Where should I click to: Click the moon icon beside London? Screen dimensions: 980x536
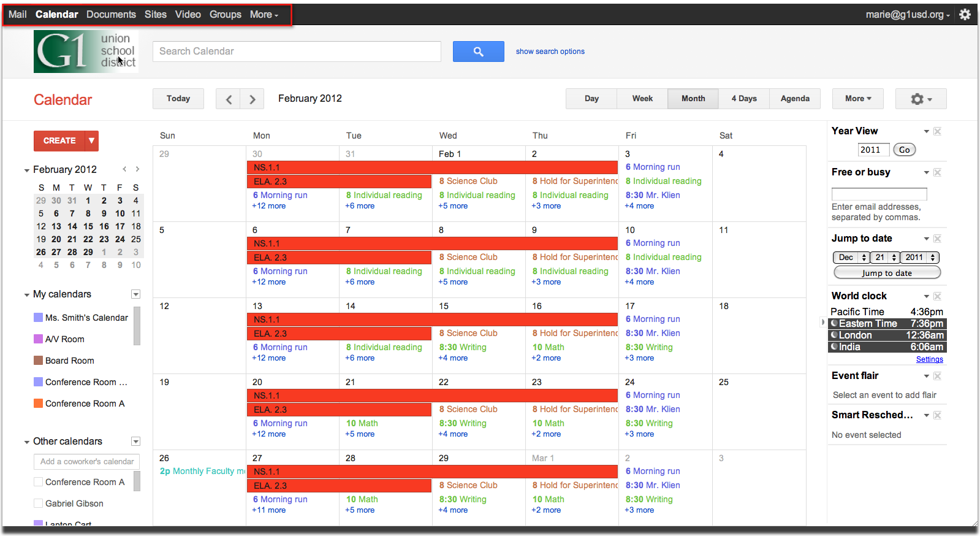coord(834,335)
